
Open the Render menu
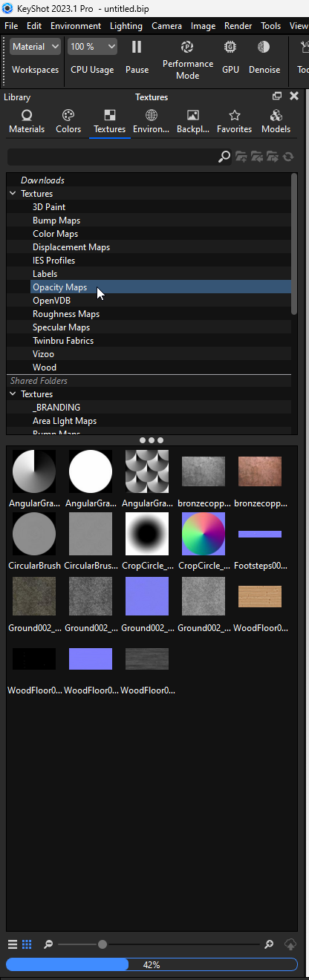[x=238, y=26]
